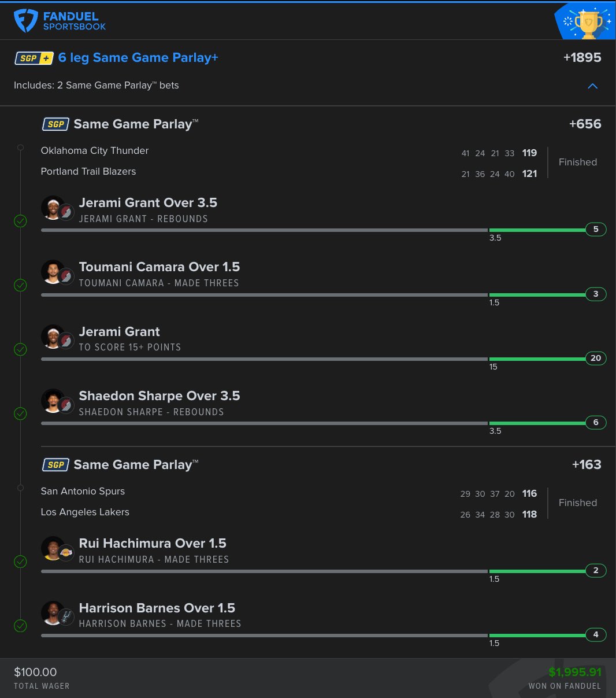The height and width of the screenshot is (698, 616).
Task: Click Harrison Barnes player avatar
Action: [53, 613]
